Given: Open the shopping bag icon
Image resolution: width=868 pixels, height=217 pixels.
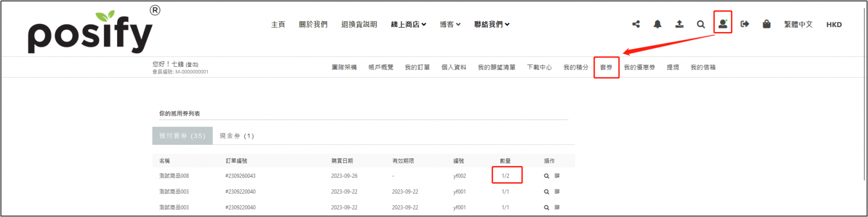Looking at the screenshot, I should coord(767,24).
